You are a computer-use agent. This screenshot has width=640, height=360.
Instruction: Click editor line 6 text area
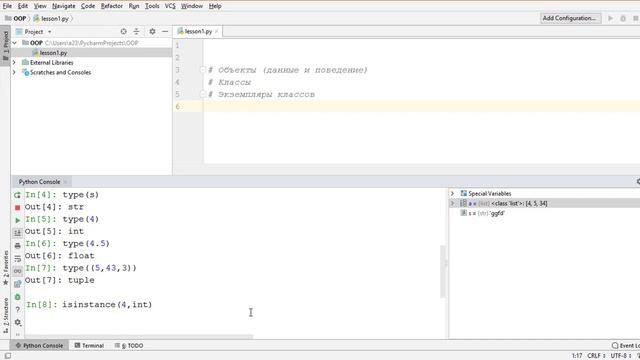tap(422, 107)
